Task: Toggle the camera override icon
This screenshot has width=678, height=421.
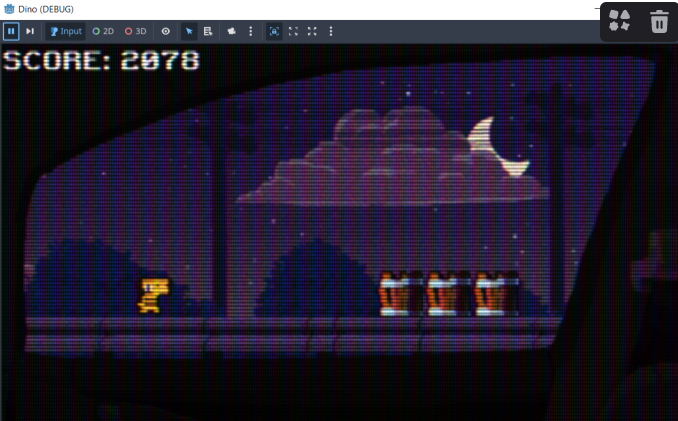Action: click(232, 31)
